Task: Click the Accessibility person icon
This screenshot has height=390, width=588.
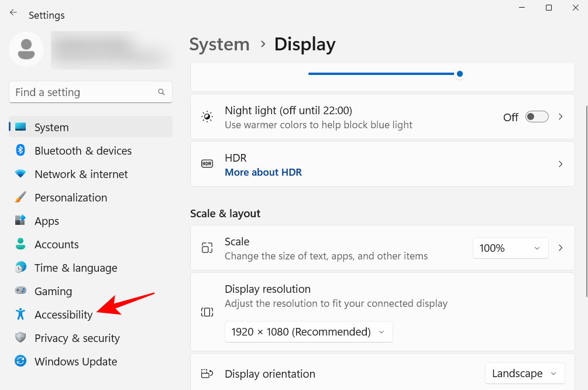Action: click(20, 314)
